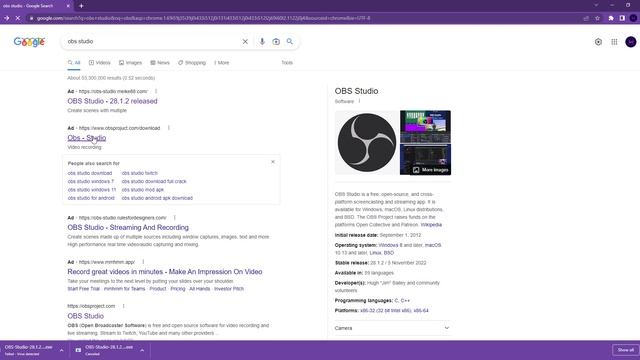
Task: Click the C++ programming language link
Action: [x=405, y=300]
